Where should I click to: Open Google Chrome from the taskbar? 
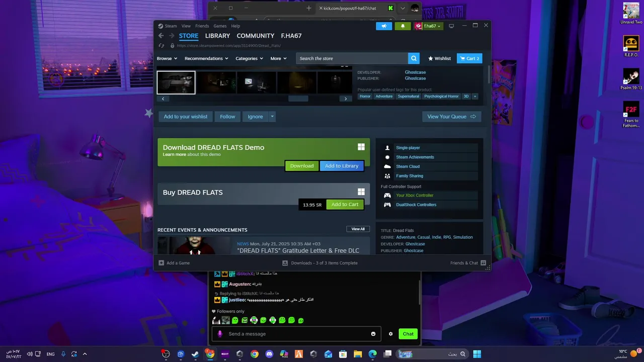point(255,354)
